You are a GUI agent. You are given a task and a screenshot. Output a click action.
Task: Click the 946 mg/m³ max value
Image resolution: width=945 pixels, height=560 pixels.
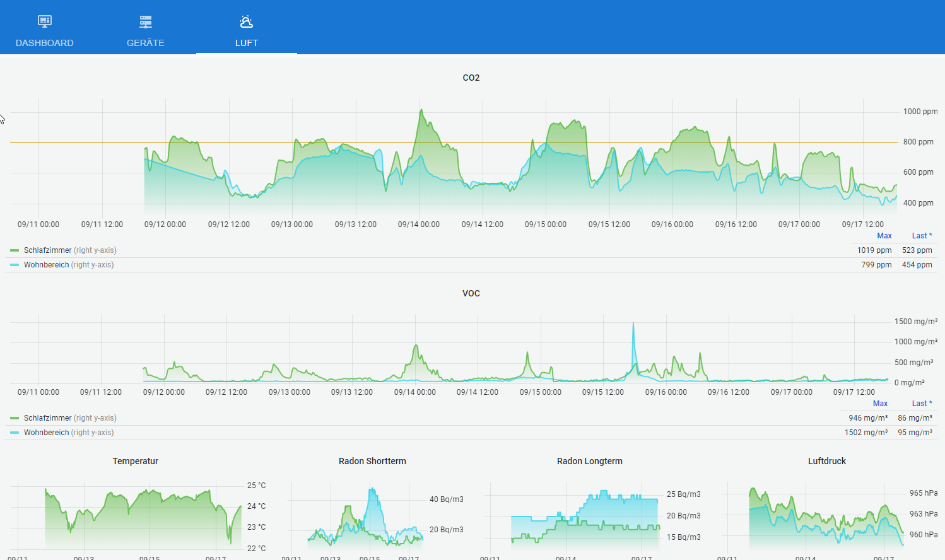[x=868, y=418]
